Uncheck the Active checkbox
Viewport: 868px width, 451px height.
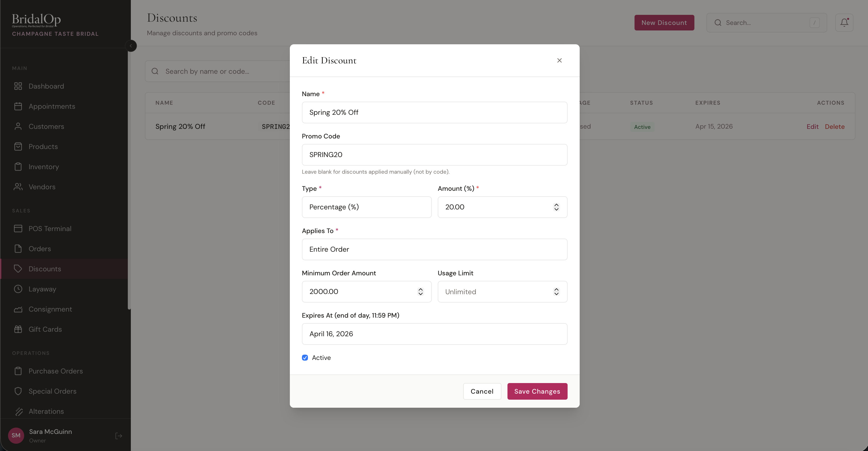(305, 358)
